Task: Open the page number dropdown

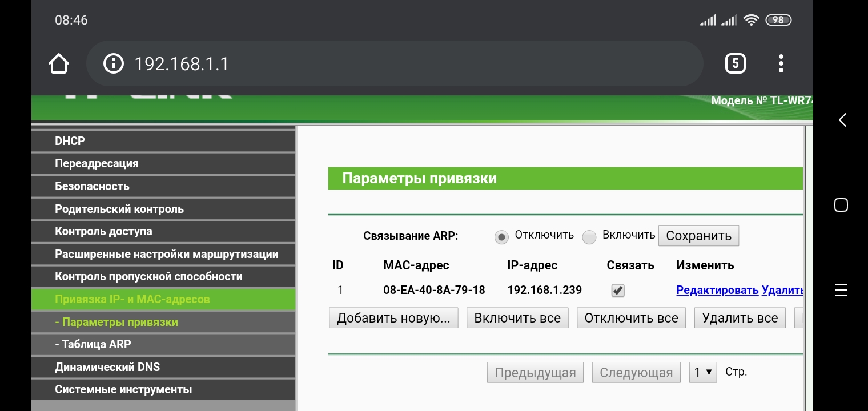Action: tap(702, 373)
